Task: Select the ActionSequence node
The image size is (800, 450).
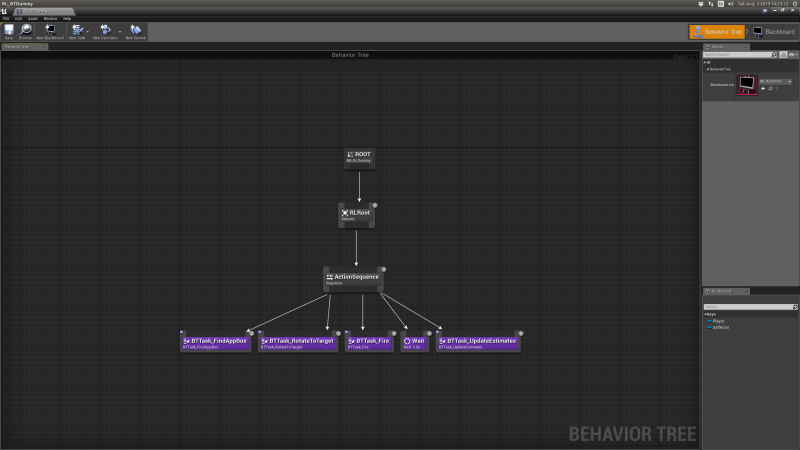Action: tap(354, 278)
